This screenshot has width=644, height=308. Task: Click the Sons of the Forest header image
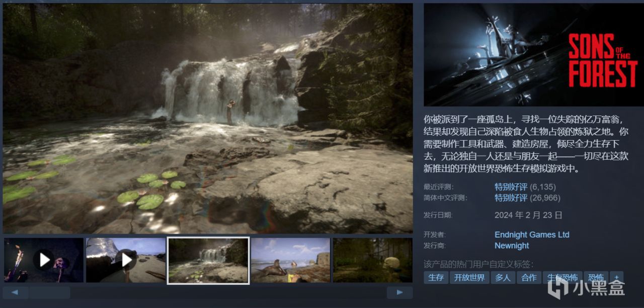[x=533, y=55]
